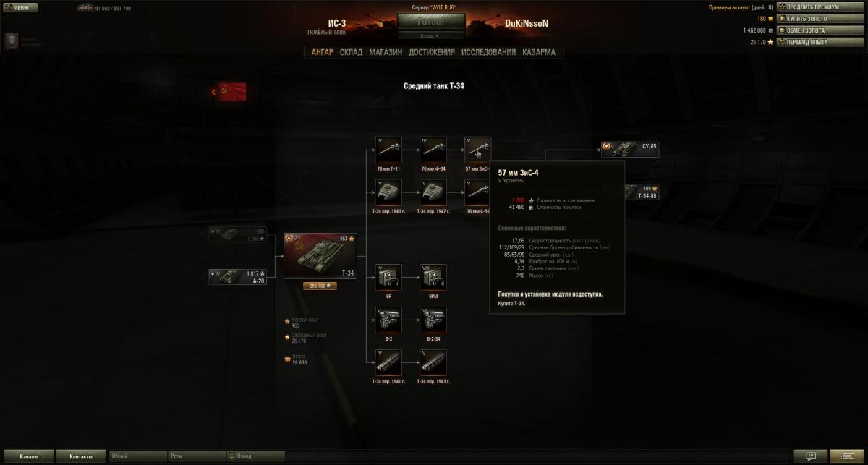Open the Каналы chat channels button

click(28, 456)
